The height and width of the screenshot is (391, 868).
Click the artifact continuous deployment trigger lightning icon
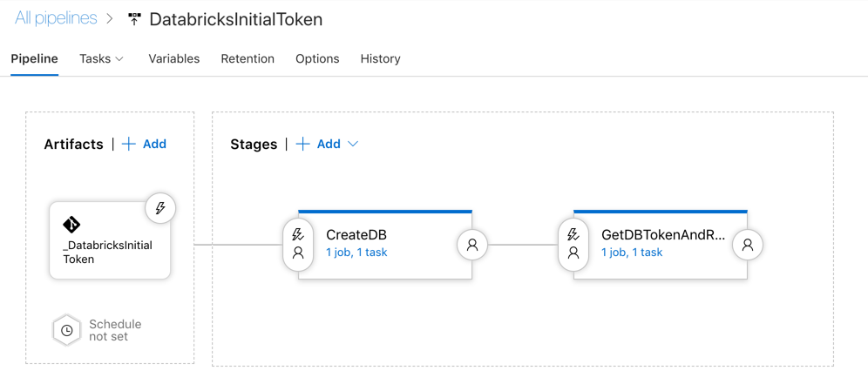pyautogui.click(x=159, y=208)
